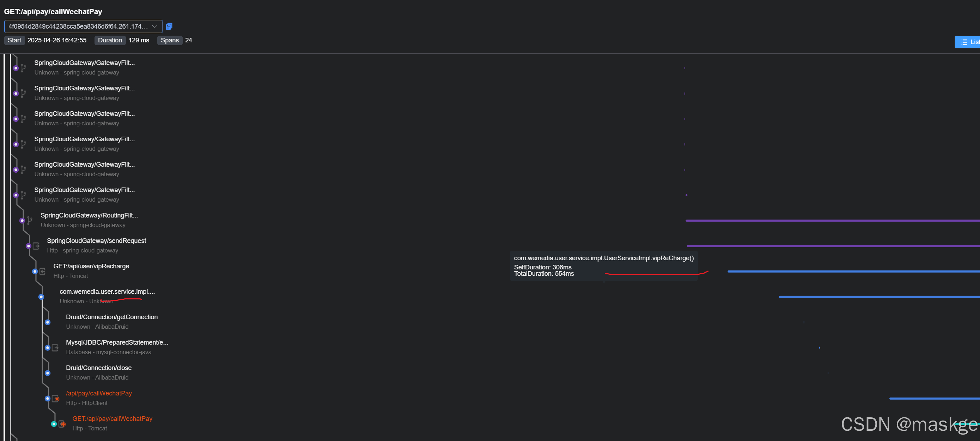Collapse the com.wemedia.user.service.impl node circle
The height and width of the screenshot is (441, 980).
[x=41, y=297]
